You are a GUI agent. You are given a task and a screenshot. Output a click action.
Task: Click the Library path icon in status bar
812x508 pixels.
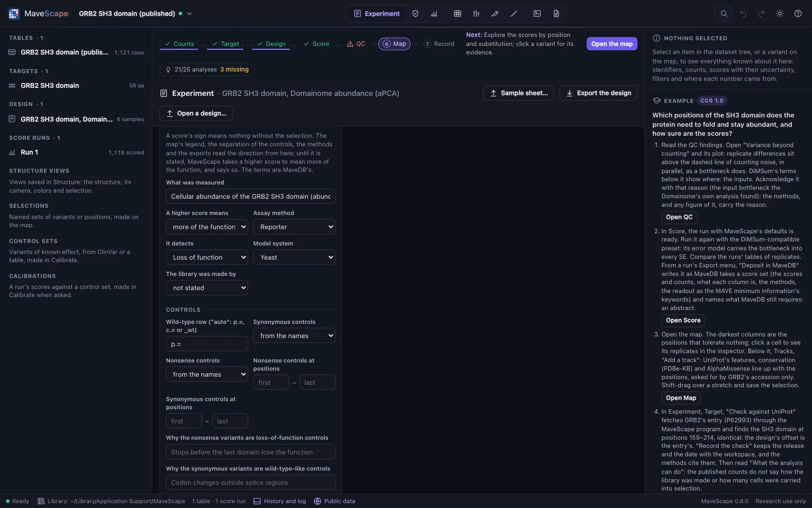click(41, 501)
